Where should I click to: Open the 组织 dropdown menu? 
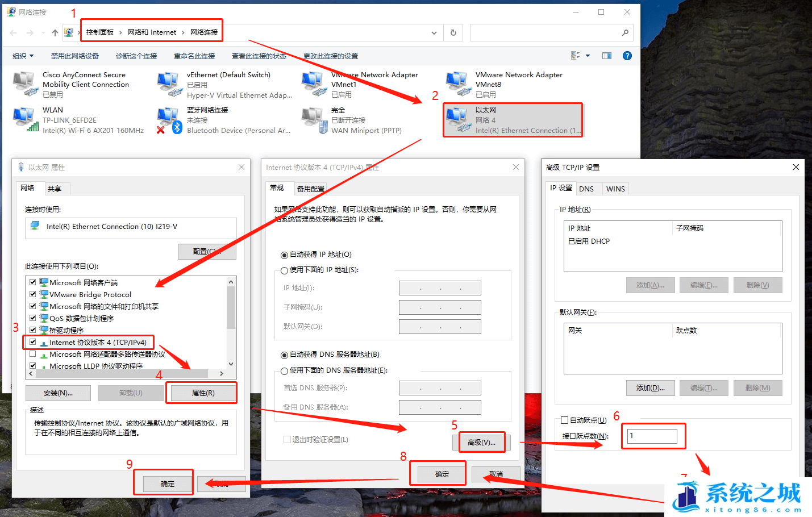23,56
